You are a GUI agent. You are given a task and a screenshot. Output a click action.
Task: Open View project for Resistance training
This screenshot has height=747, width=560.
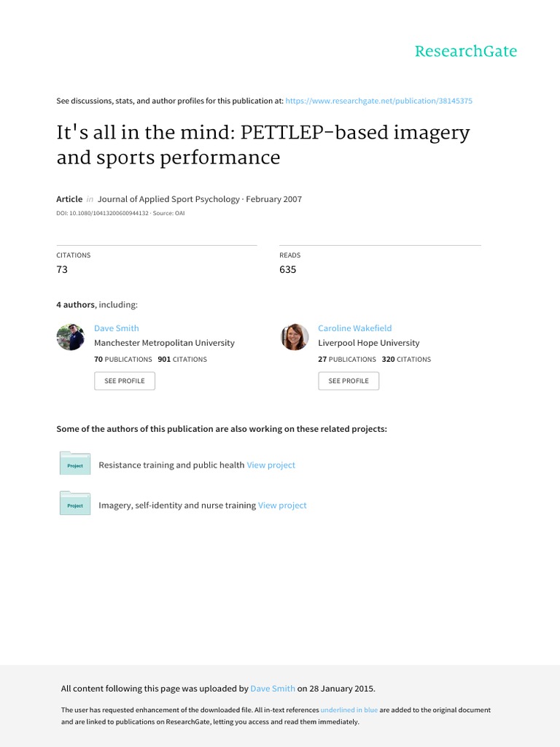pos(271,465)
